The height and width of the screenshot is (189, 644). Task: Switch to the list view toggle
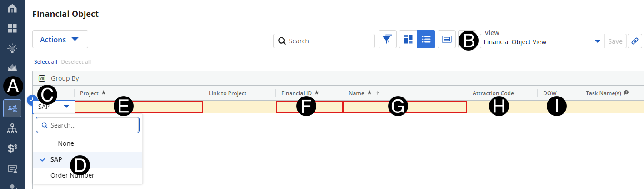[426, 40]
